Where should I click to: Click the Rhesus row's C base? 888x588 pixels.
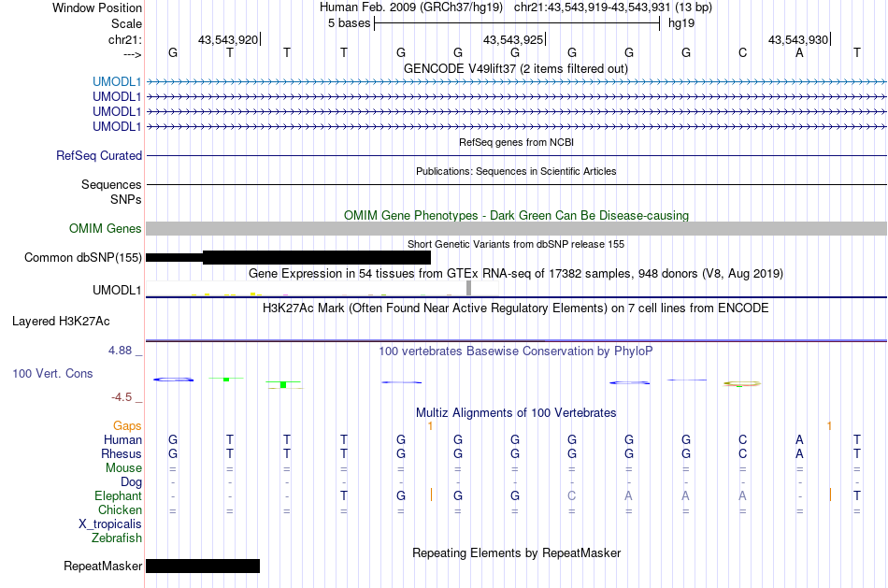tap(742, 453)
